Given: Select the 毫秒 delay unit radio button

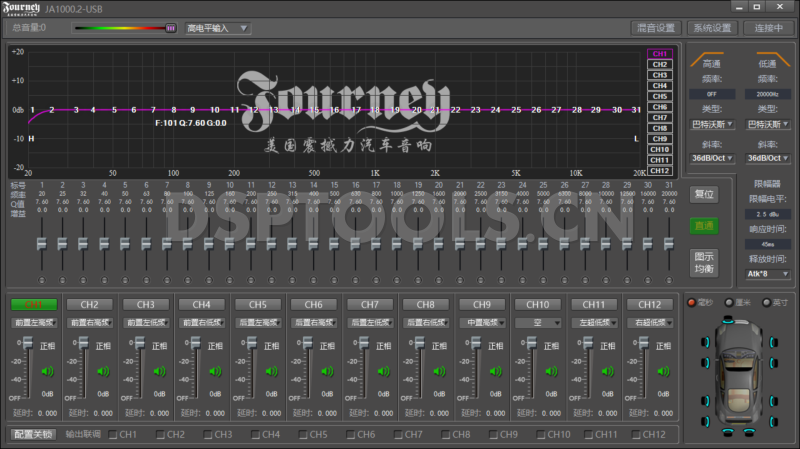Looking at the screenshot, I should pyautogui.click(x=692, y=303).
